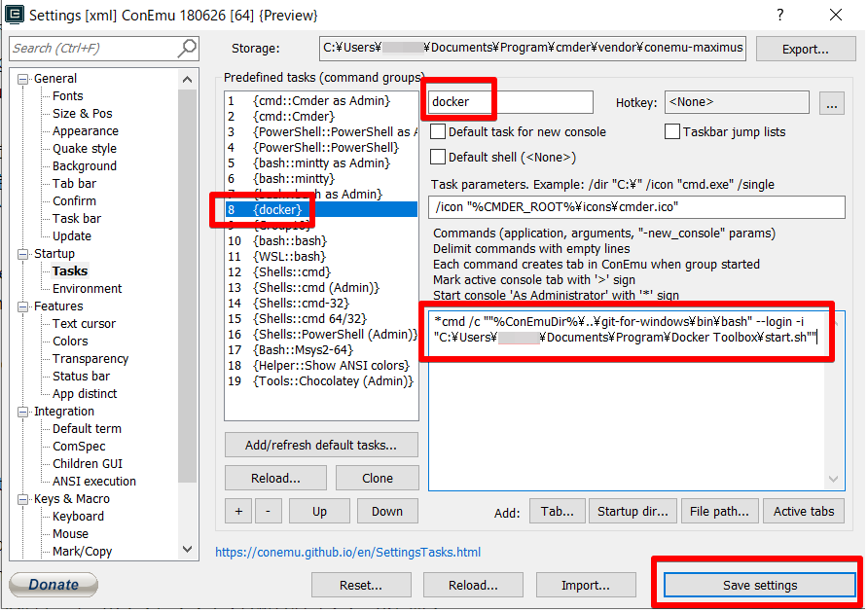Collapse the Features tree node

point(22,306)
